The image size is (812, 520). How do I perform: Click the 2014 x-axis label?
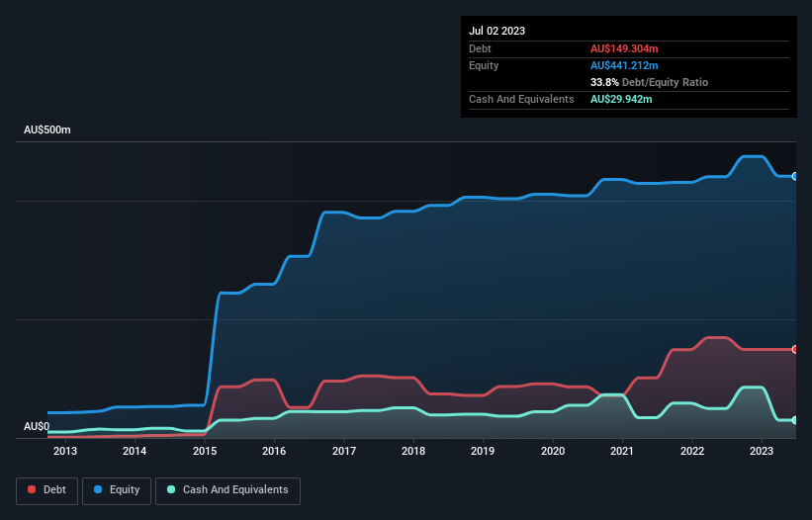(135, 451)
